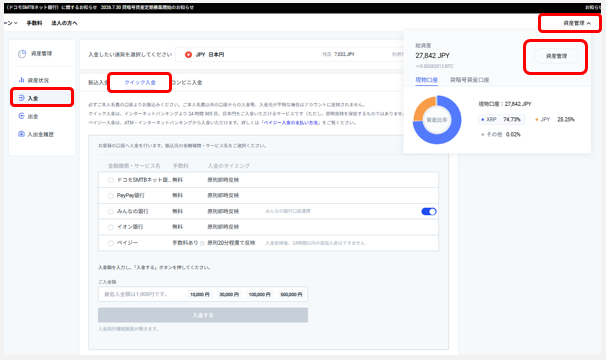Click the その他 0.02% legend entry

(x=501, y=135)
